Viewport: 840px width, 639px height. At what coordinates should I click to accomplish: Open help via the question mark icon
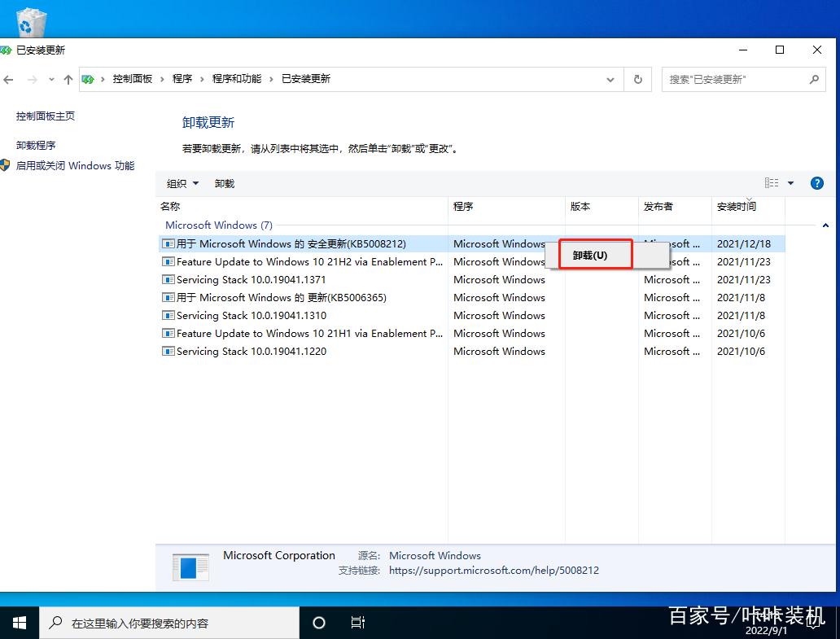(816, 183)
